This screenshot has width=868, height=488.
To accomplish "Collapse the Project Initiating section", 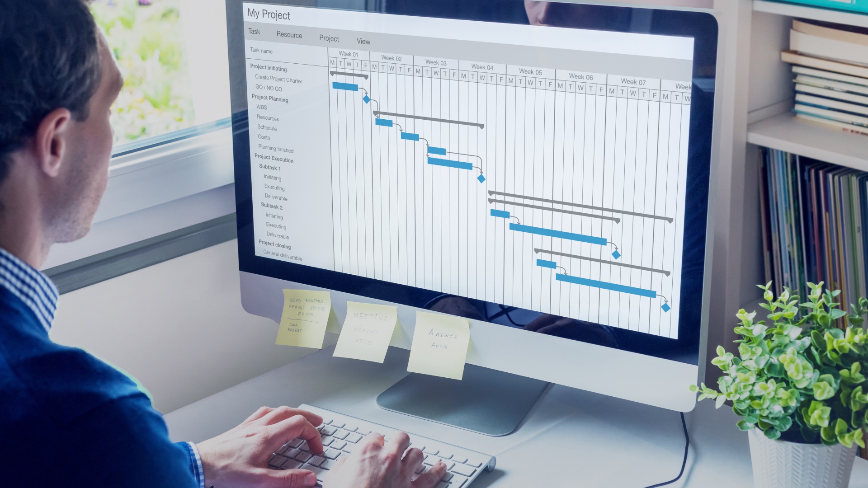I will point(268,67).
